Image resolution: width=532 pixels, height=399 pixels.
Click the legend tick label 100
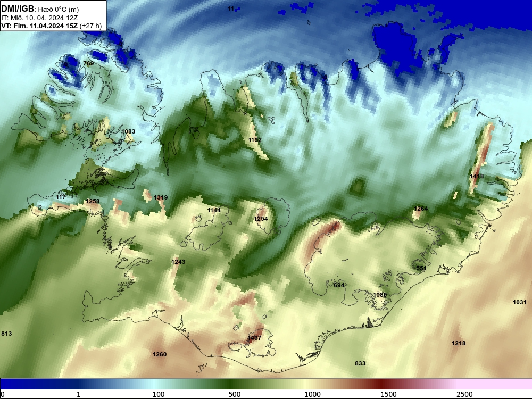click(x=159, y=394)
